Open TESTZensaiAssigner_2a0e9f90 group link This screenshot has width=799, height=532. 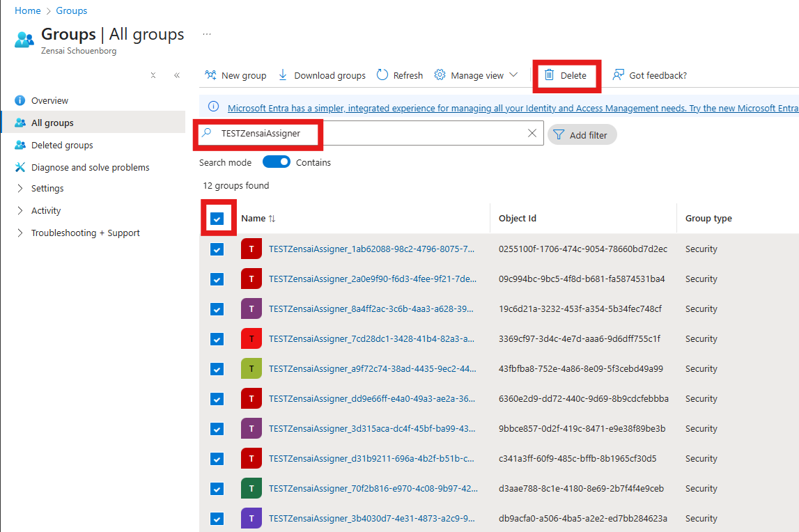tap(373, 279)
